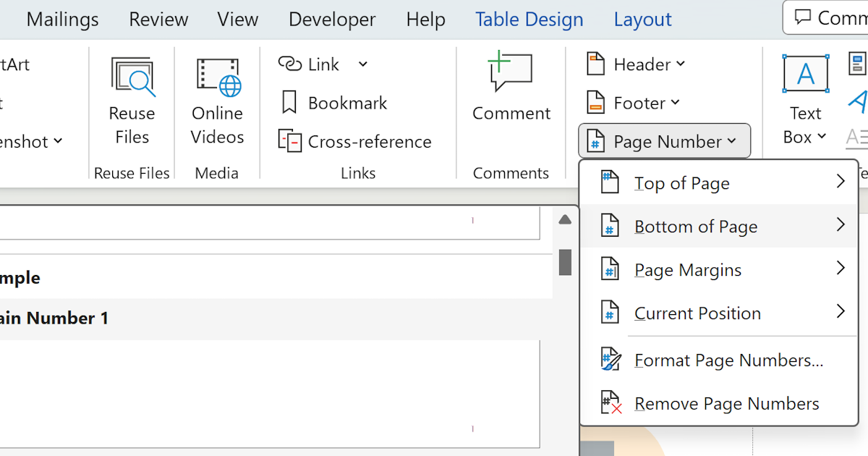Open the View tab
The width and height of the screenshot is (868, 456).
click(237, 20)
